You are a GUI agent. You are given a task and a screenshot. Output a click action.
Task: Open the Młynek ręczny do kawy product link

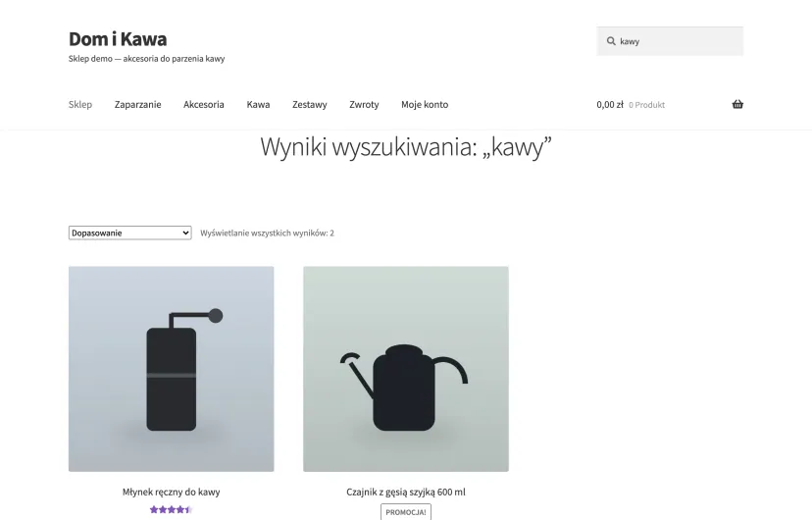tap(171, 492)
